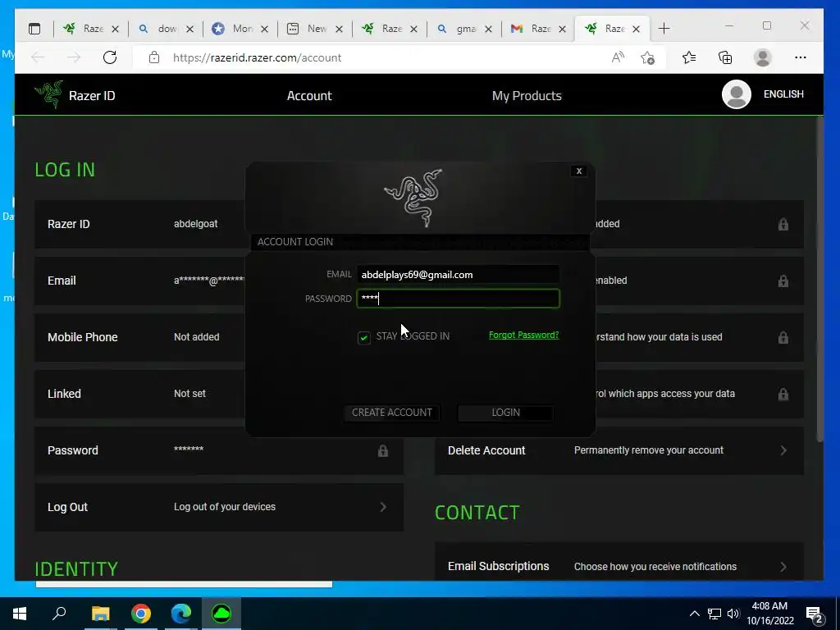
Task: Click lock icon on data usage row
Action: click(783, 337)
